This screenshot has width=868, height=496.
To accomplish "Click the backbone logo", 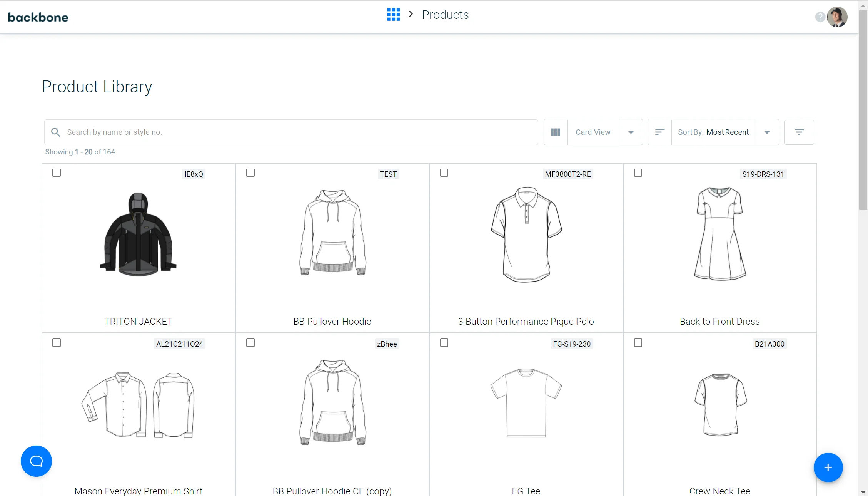I will point(38,17).
